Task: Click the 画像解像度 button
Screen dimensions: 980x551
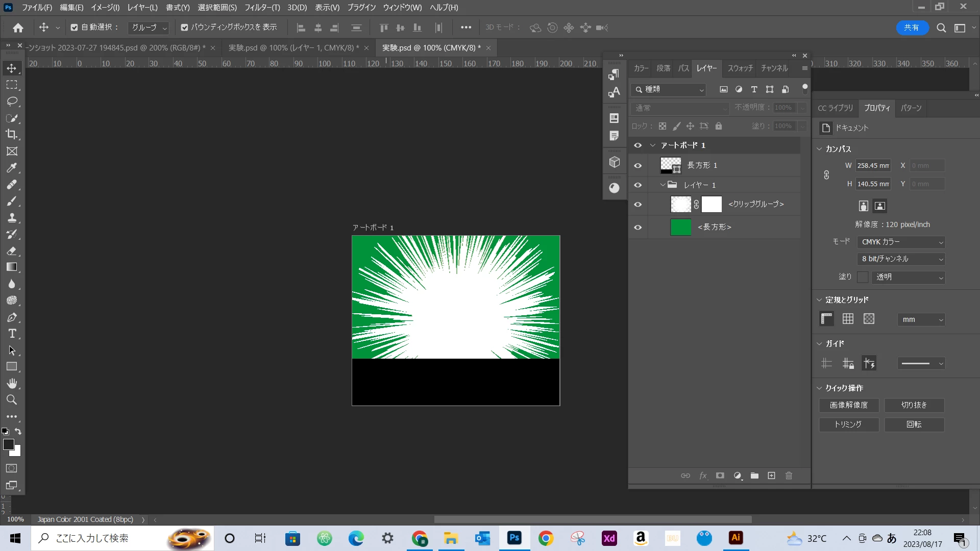Action: [x=848, y=405]
